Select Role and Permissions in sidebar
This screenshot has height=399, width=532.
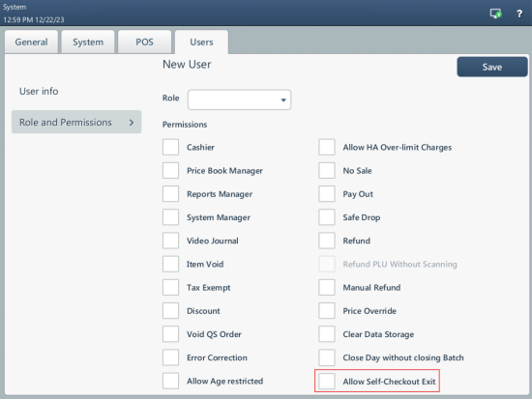76,122
